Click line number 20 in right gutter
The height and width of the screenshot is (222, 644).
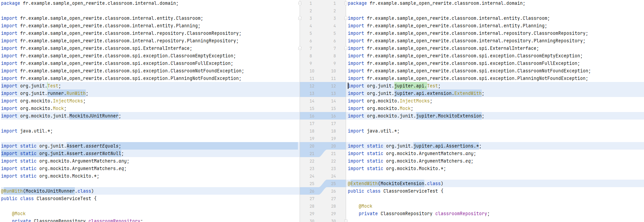pyautogui.click(x=333, y=146)
